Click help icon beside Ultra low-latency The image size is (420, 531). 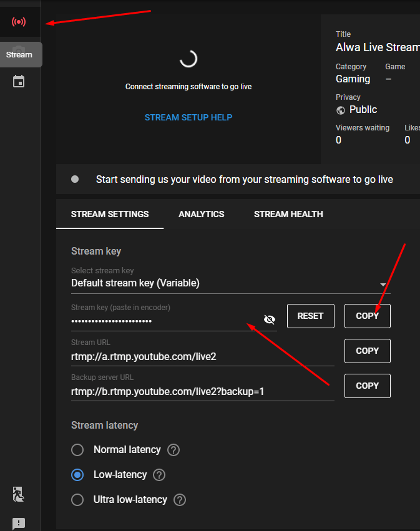[x=180, y=500]
